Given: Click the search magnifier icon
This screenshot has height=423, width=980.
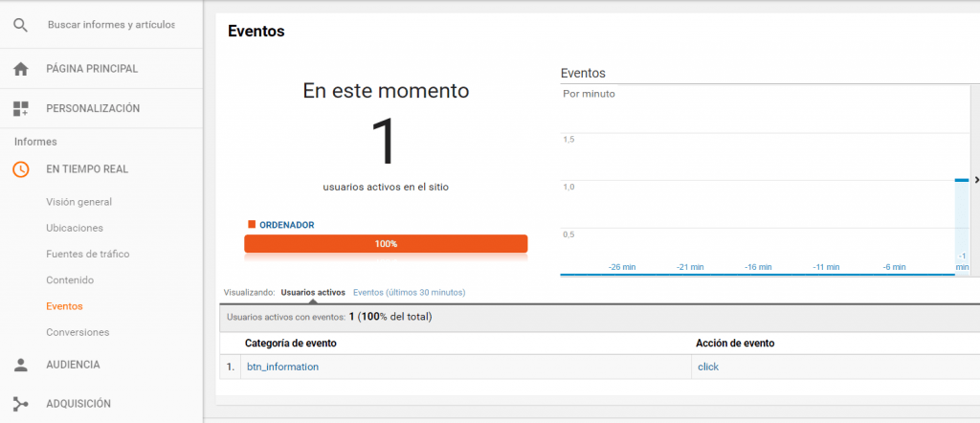Looking at the screenshot, I should click(x=21, y=25).
